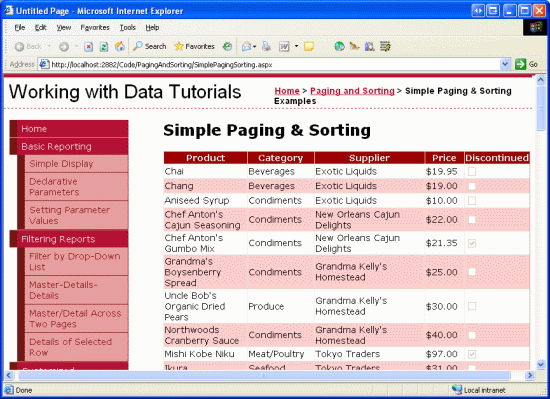Click the Print icon in toolbar
550x399 pixels.
point(266,46)
